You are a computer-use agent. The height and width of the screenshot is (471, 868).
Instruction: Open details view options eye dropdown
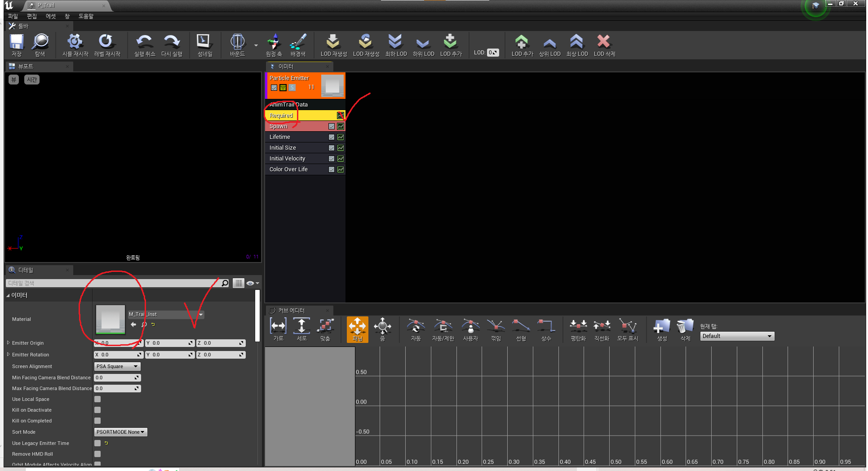[252, 283]
